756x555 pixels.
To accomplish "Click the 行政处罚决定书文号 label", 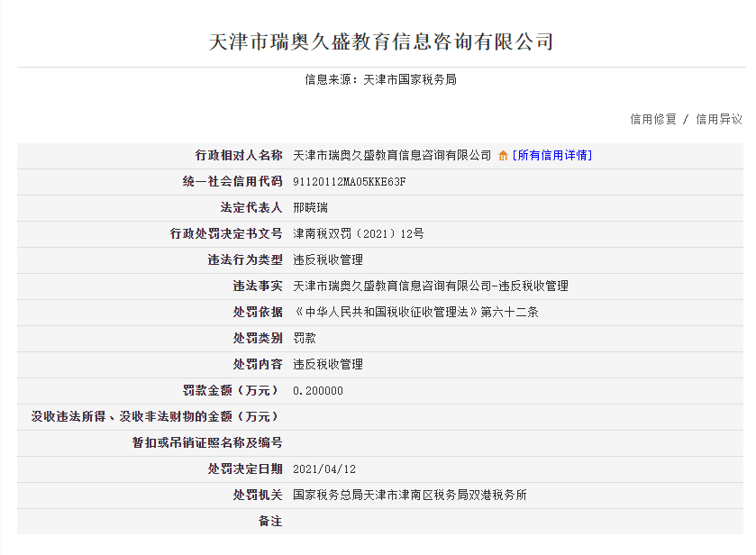I will (226, 234).
